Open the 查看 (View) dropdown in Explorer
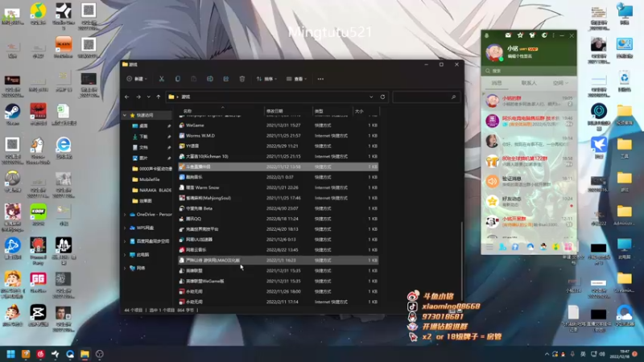 pos(296,79)
